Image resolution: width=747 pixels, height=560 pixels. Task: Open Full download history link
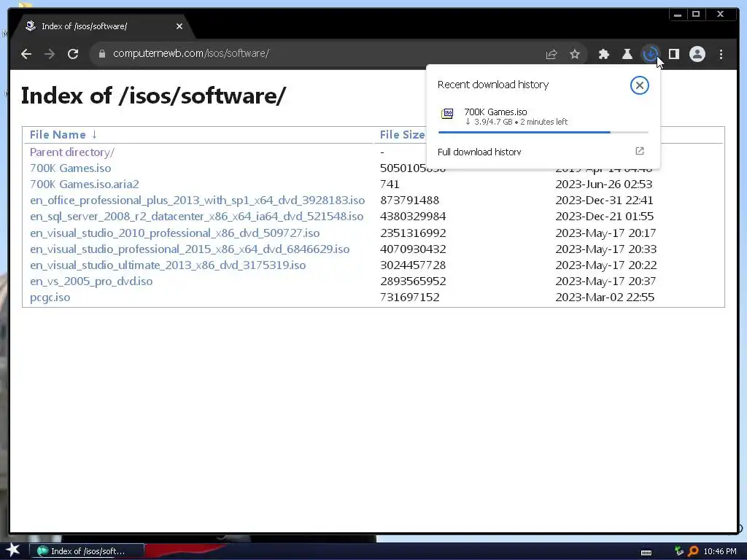479,152
